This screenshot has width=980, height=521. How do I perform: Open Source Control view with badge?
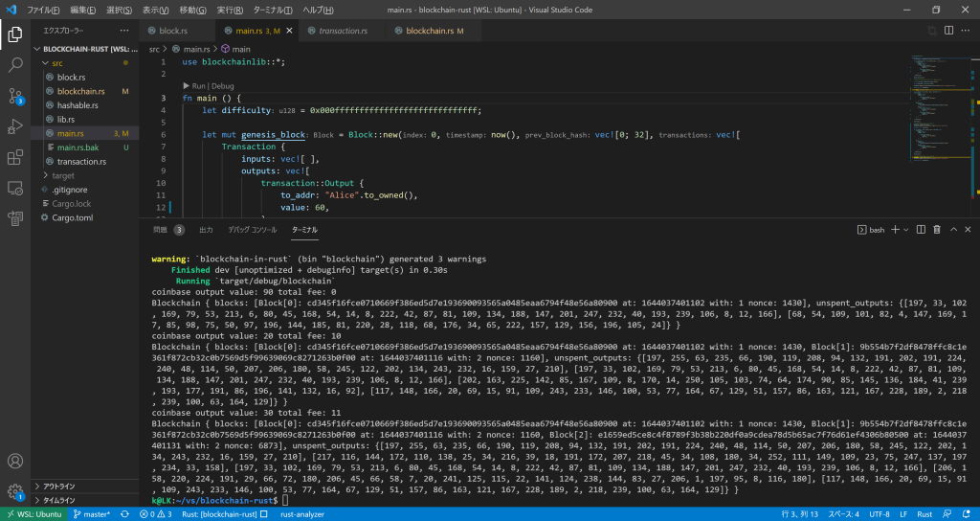pos(15,96)
